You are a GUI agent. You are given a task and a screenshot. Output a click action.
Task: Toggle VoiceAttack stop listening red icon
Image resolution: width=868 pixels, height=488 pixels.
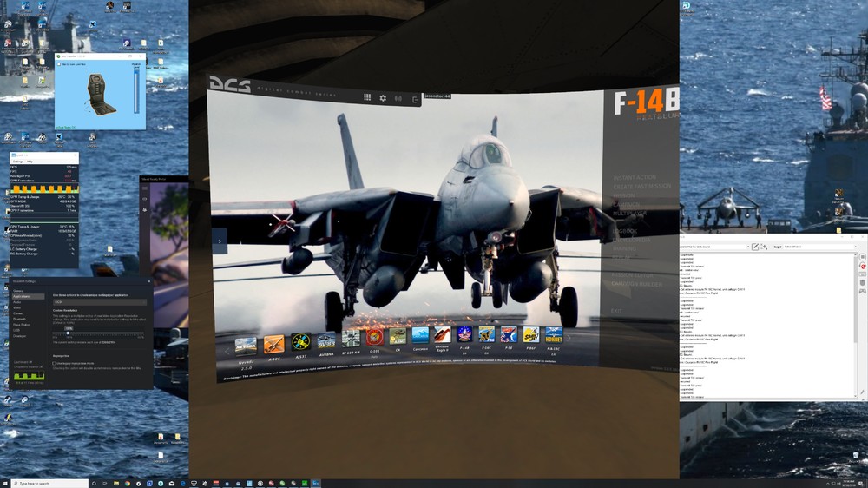click(x=863, y=266)
